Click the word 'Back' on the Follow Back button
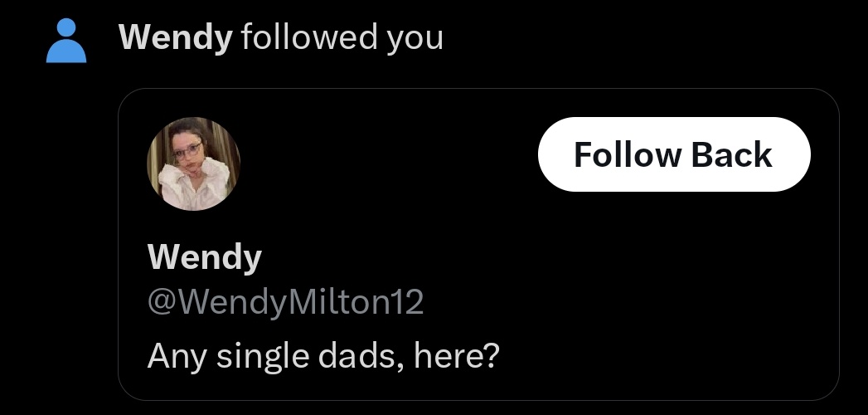This screenshot has width=868, height=415. 731,155
